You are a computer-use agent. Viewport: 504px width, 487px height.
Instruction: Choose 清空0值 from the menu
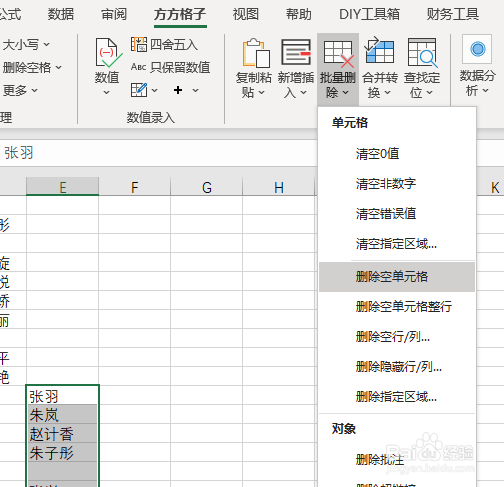click(397, 154)
